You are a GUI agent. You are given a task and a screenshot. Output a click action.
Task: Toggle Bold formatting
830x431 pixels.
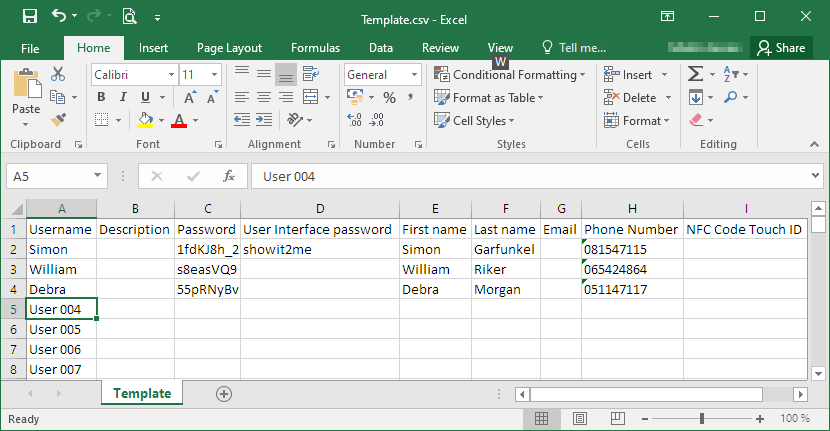pyautogui.click(x=101, y=97)
